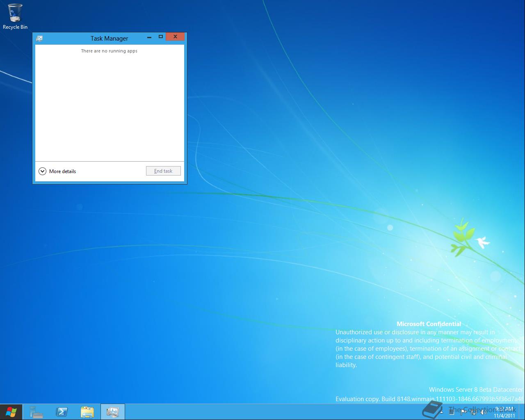This screenshot has height=420, width=525.
Task: Open File Explorer from the taskbar
Action: 87,412
